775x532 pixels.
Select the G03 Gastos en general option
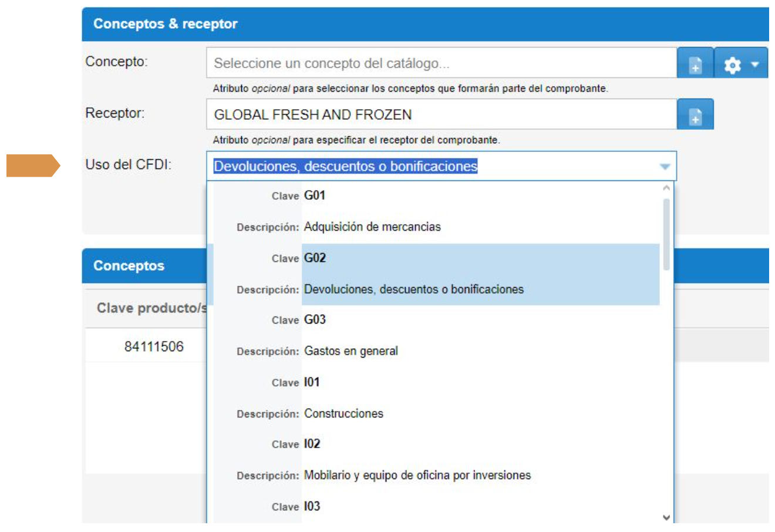point(434,336)
